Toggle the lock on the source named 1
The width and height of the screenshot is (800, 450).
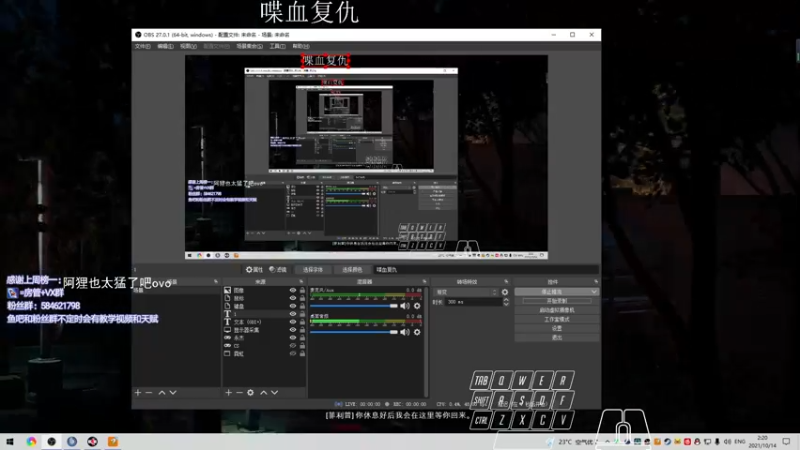[x=302, y=314]
